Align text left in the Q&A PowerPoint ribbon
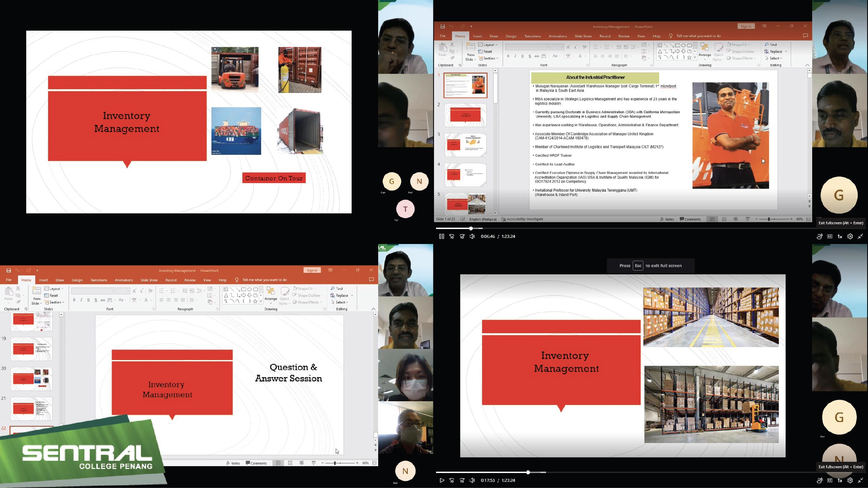 coord(161,300)
